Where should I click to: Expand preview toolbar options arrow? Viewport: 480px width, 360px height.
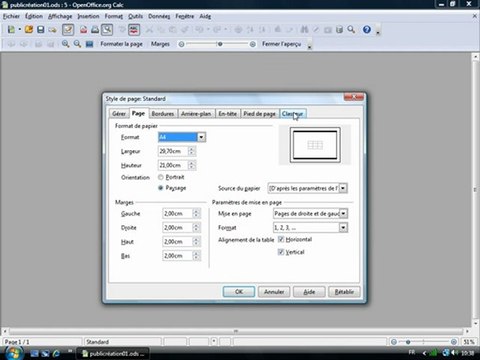[x=309, y=47]
